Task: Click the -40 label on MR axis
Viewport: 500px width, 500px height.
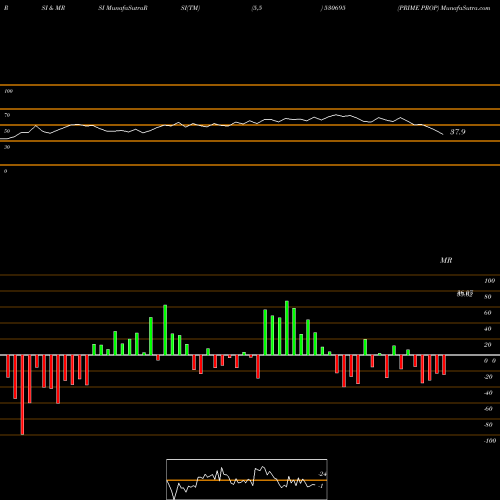Action: click(488, 393)
